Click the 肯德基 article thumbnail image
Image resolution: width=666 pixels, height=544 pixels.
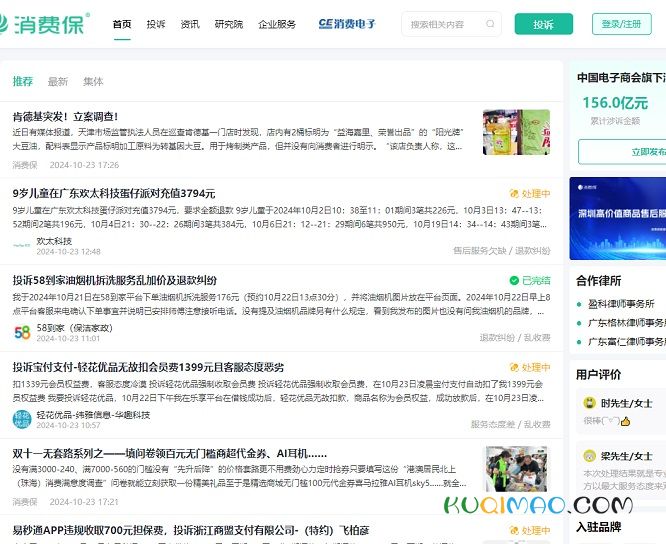coord(516,132)
